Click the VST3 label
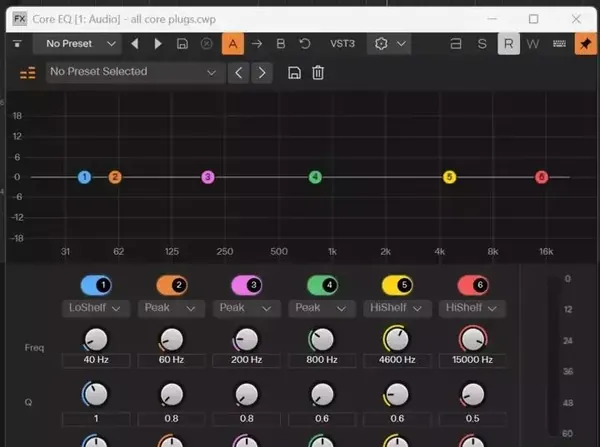The image size is (600, 447). click(342, 44)
